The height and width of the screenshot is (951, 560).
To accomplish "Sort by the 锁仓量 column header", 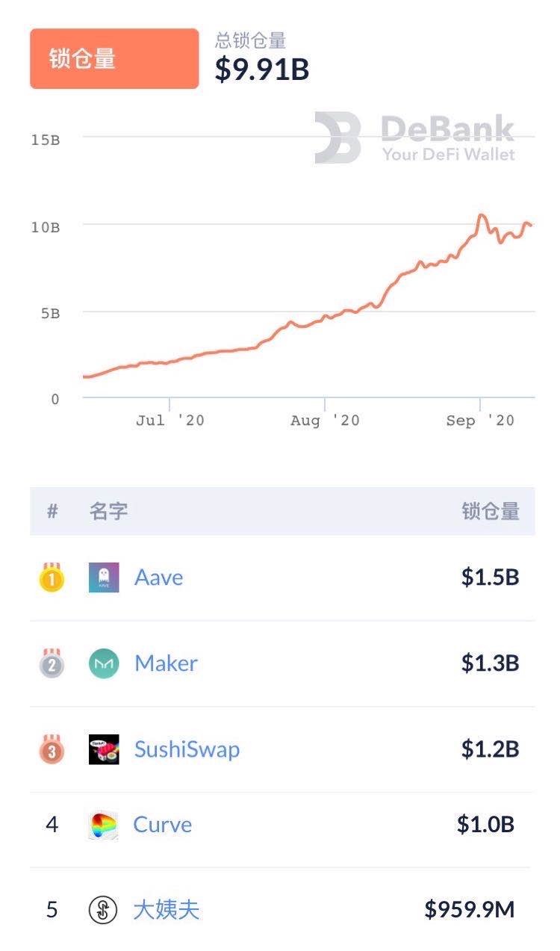I will click(490, 512).
